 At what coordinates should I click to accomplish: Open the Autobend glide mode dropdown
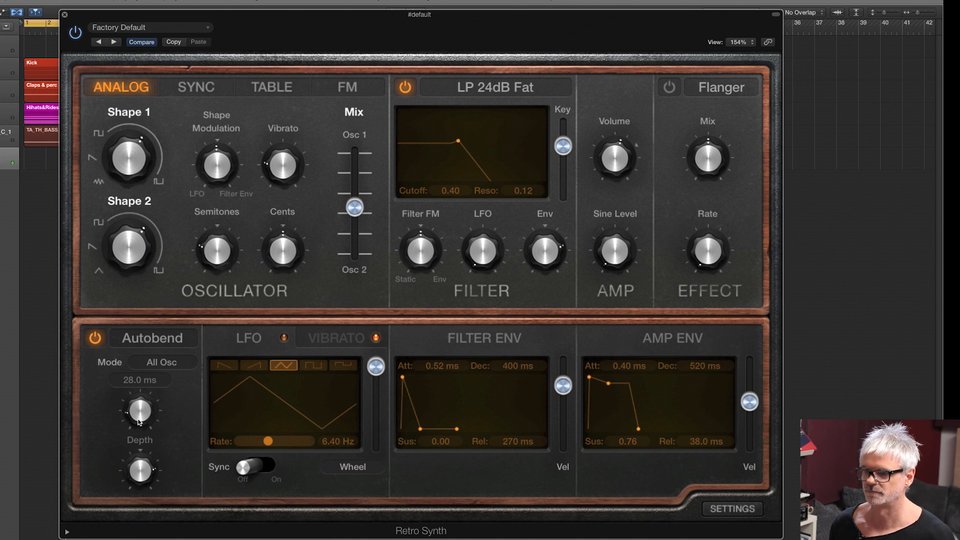(x=152, y=338)
